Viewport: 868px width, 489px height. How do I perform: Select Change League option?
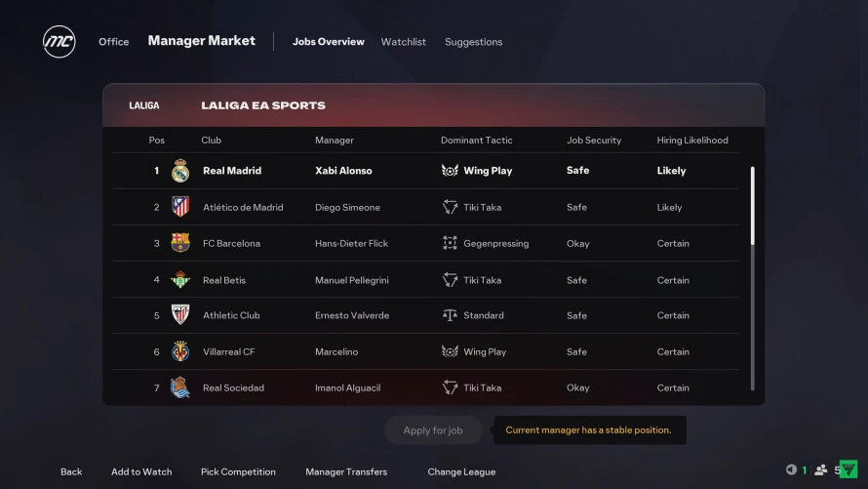point(461,471)
